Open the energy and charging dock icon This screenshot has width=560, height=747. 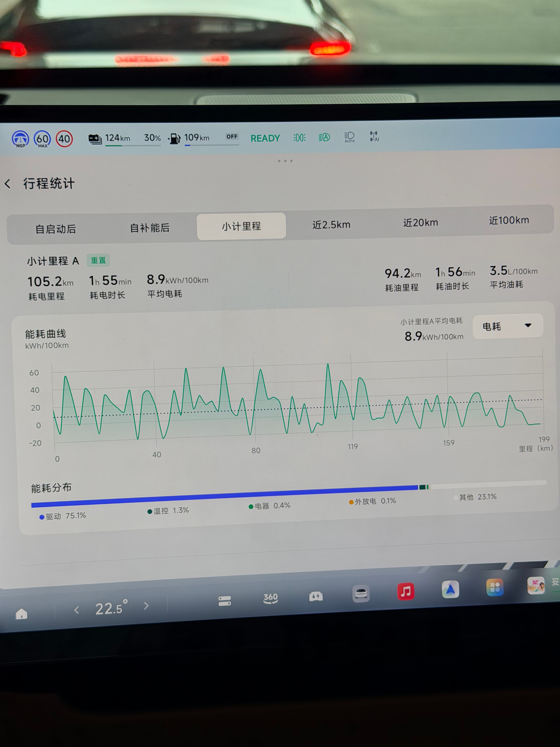316,596
